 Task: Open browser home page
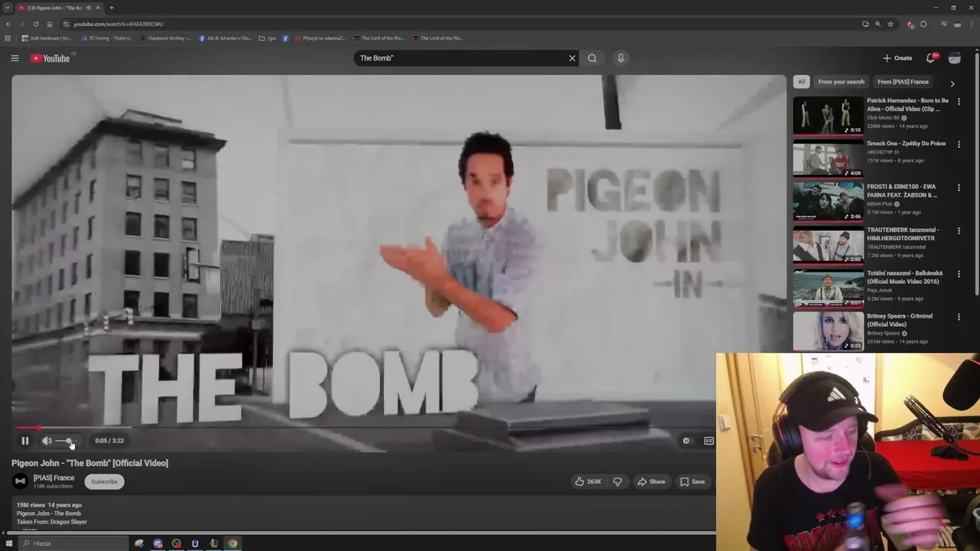50,24
